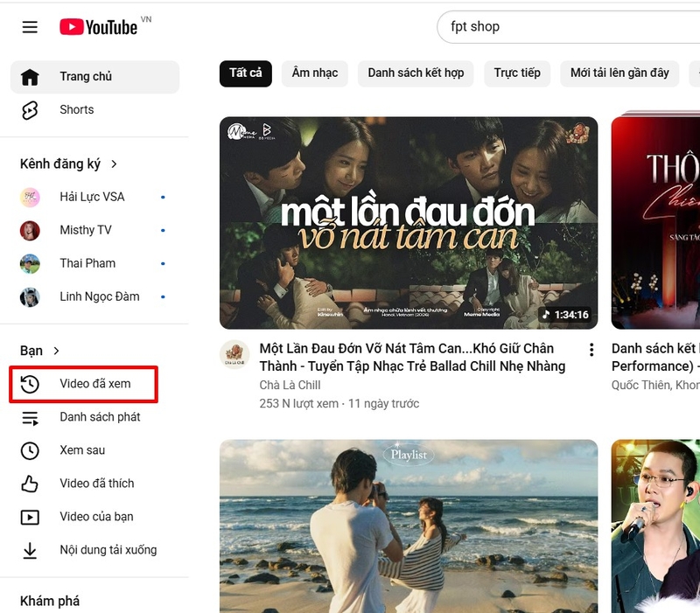
Task: Open Trang chủ in the sidebar
Action: (x=94, y=77)
